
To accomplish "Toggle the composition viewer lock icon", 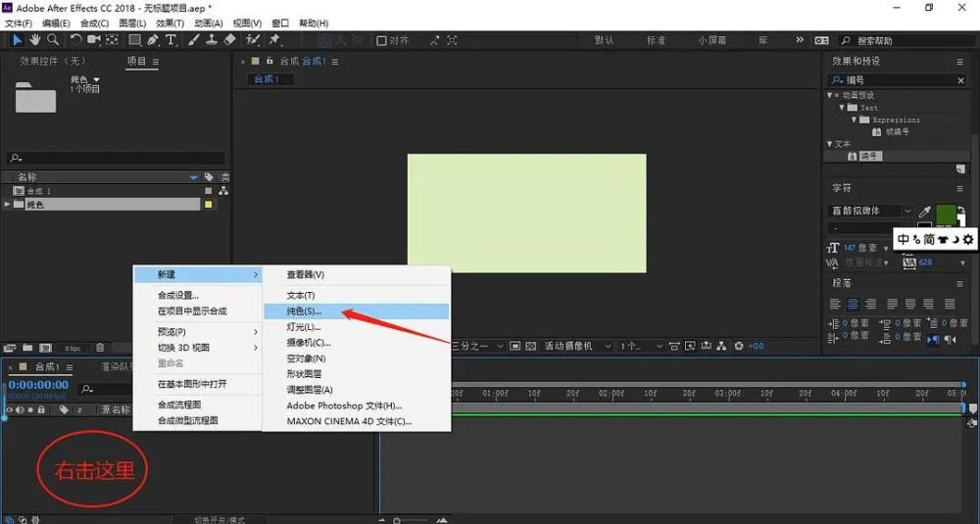I will click(x=269, y=61).
